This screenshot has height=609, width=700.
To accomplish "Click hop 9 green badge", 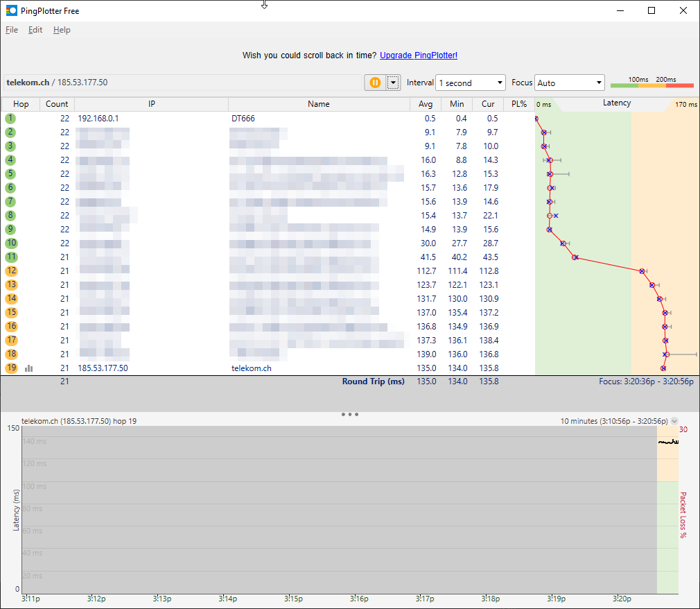I will (x=10, y=229).
